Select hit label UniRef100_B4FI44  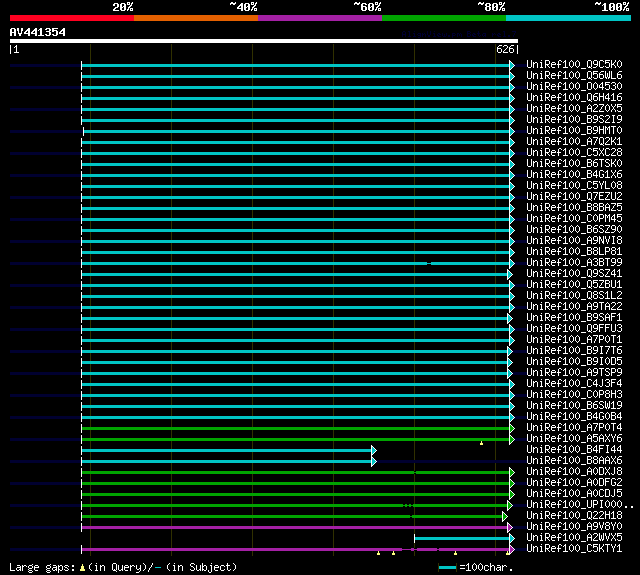pyautogui.click(x=574, y=450)
